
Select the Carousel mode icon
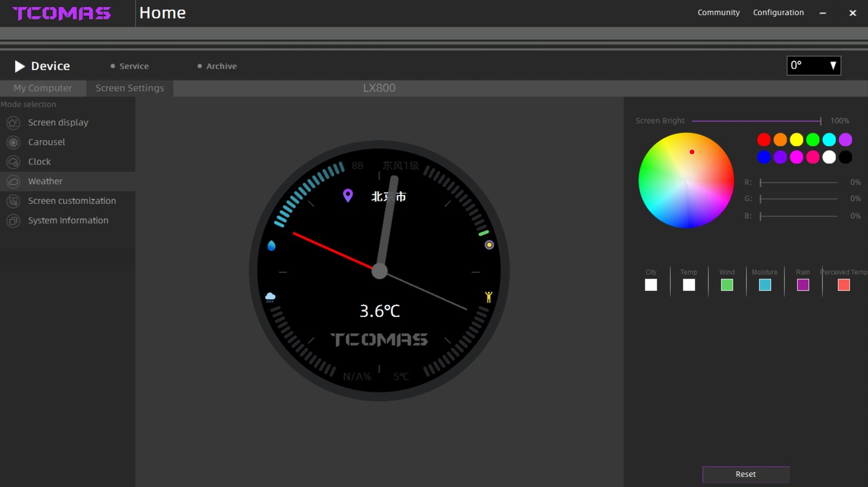pyautogui.click(x=13, y=142)
